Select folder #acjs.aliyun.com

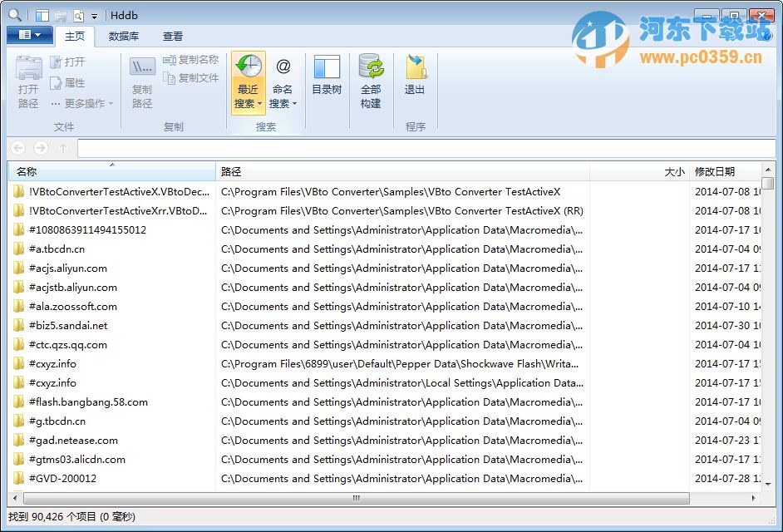click(68, 268)
